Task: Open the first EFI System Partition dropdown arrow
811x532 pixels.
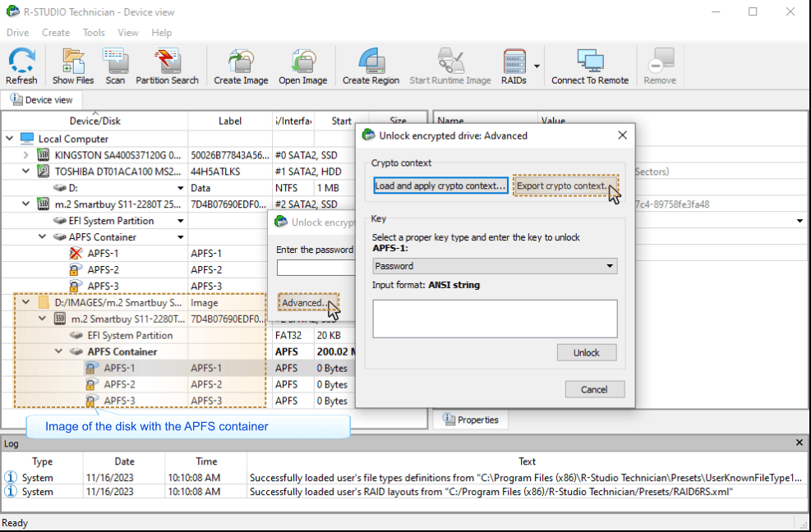Action: (x=181, y=221)
